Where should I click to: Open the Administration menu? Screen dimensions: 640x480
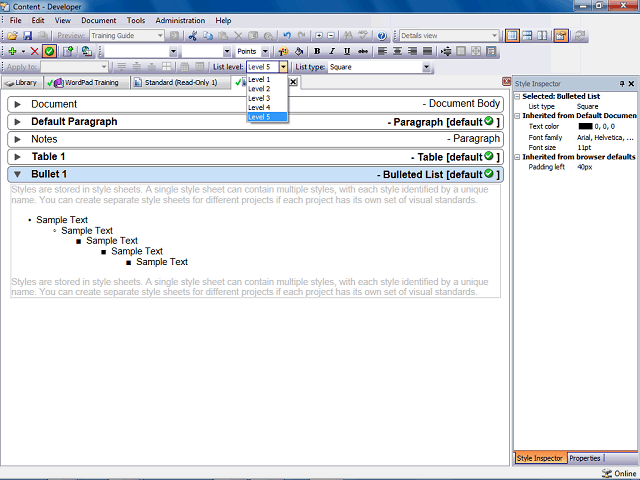click(x=180, y=20)
